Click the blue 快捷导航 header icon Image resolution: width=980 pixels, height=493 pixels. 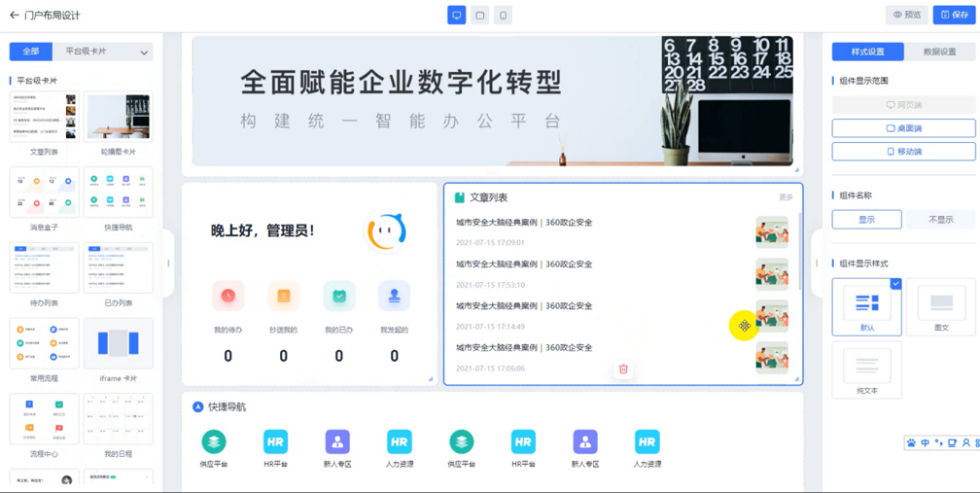(x=198, y=406)
